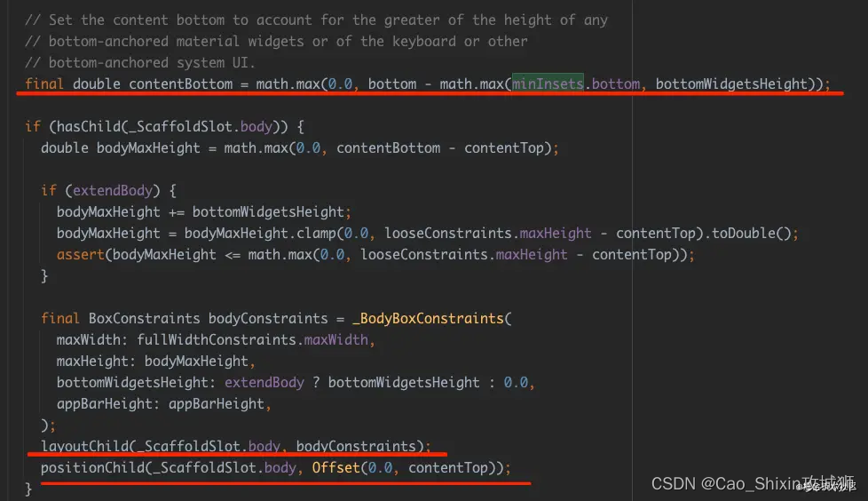The image size is (868, 501).
Task: Click the highlighted minInsets identifier
Action: pos(548,84)
